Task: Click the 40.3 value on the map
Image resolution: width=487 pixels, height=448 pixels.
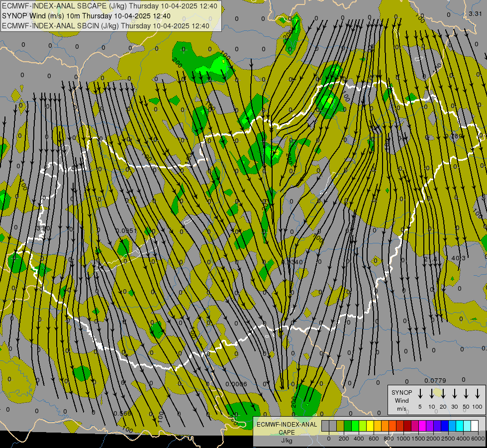Action: 459,258
